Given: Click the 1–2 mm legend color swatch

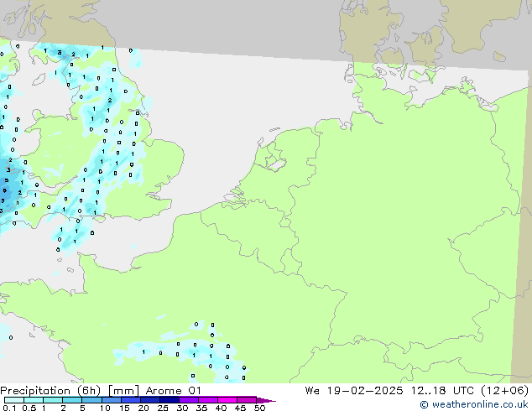Looking at the screenshot, I should tap(53, 400).
